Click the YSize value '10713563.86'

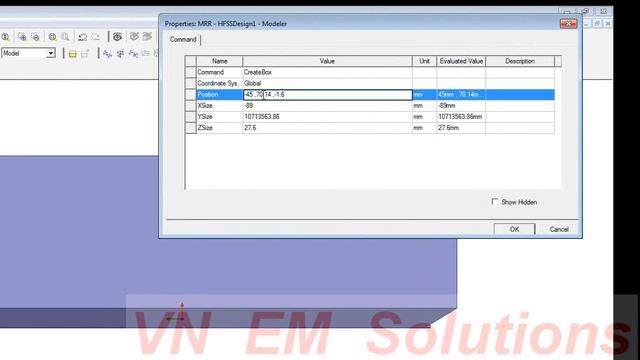click(x=327, y=117)
